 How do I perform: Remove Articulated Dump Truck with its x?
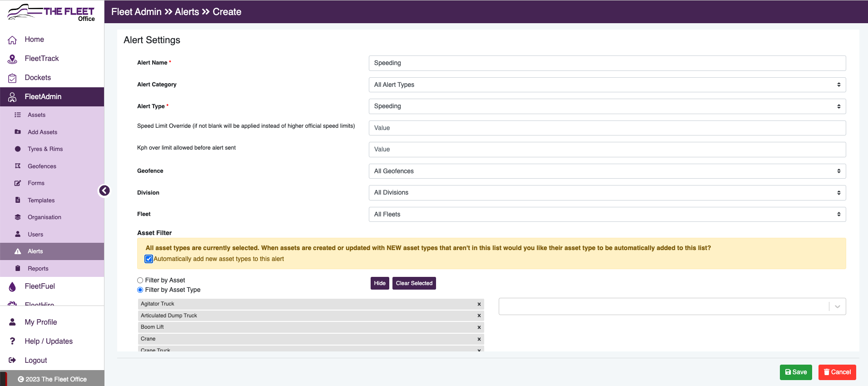pyautogui.click(x=479, y=316)
